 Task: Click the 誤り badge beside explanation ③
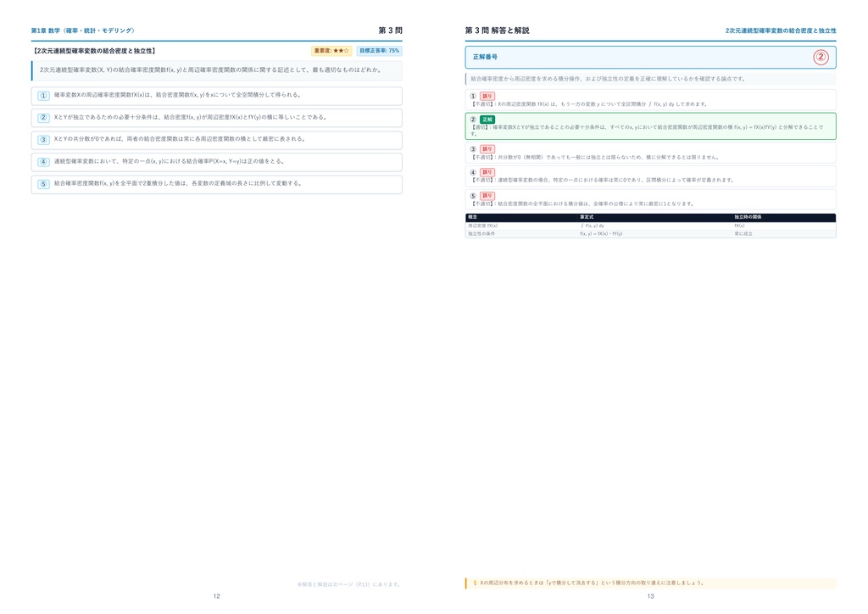(487, 149)
